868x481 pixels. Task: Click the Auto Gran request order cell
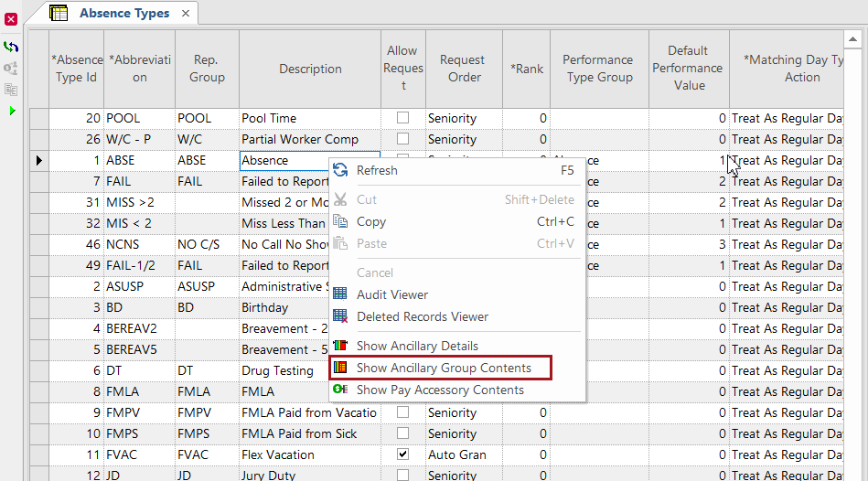tap(464, 455)
